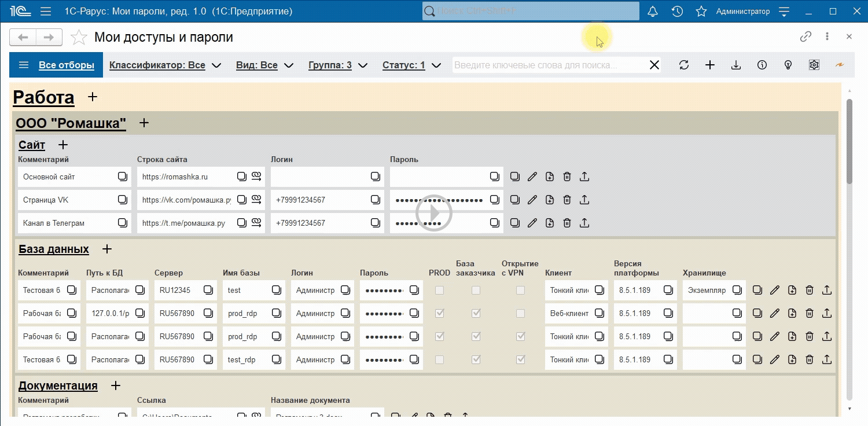This screenshot has height=426, width=868.
Task: Copy password of Страница VK row
Action: [x=495, y=200]
